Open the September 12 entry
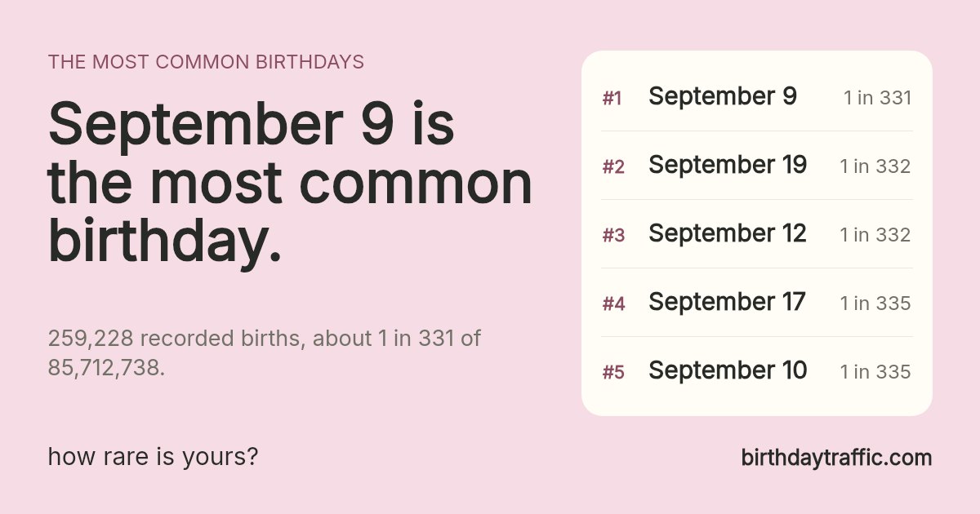 coord(757,234)
